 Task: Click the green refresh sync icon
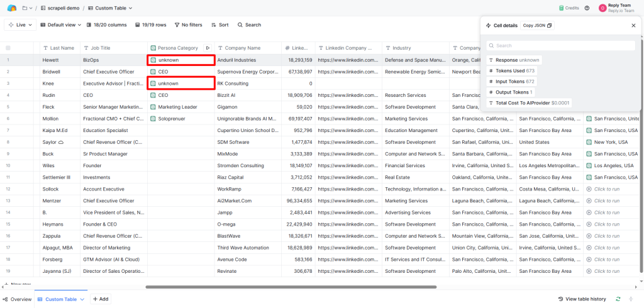click(x=618, y=299)
